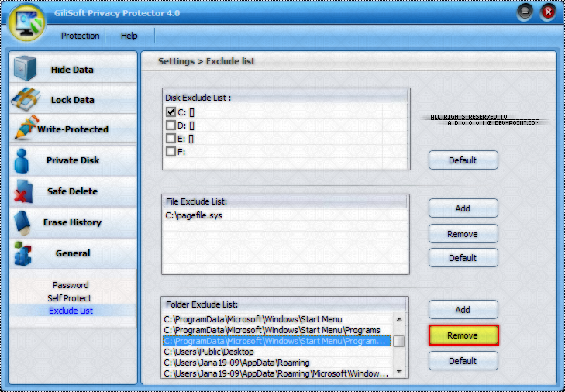Select C:\pagefile.sys in File Exclude List
565x392 pixels.
click(x=194, y=215)
